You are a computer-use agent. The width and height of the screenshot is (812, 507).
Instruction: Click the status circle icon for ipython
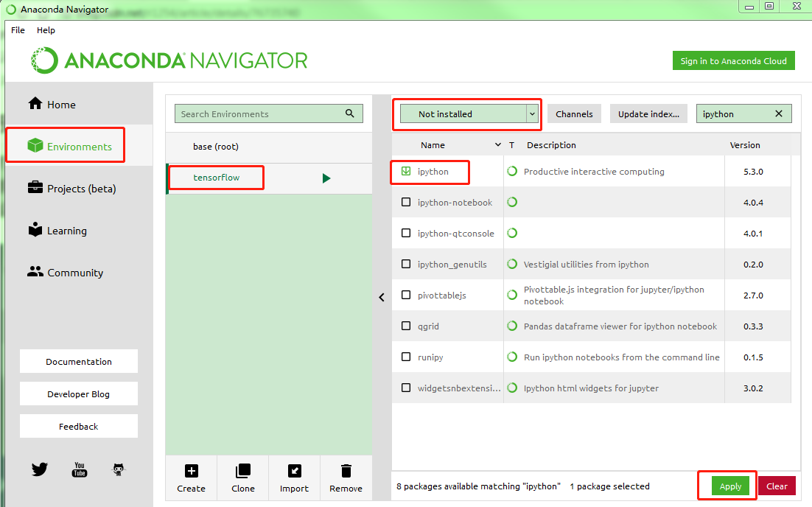512,171
